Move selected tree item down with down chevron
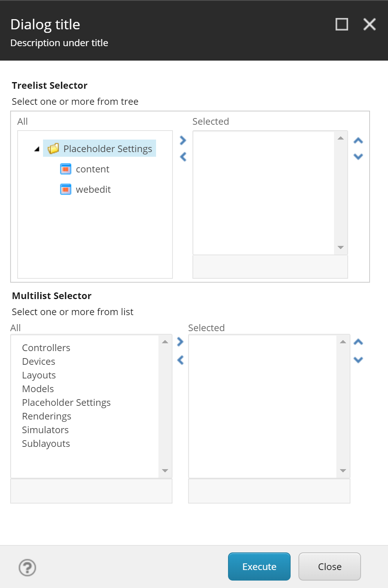Image resolution: width=388 pixels, height=588 pixels. pos(358,156)
